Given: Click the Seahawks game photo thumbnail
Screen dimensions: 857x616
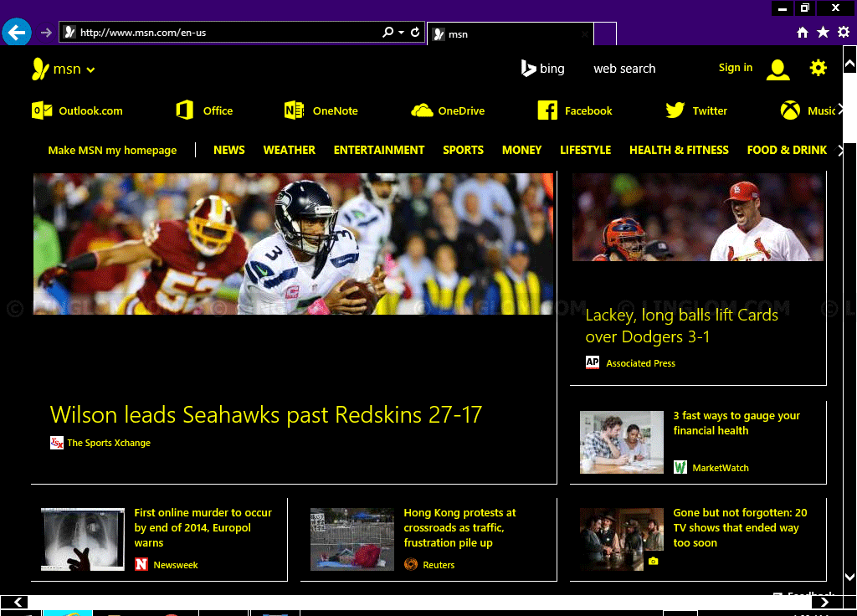Looking at the screenshot, I should tap(293, 244).
